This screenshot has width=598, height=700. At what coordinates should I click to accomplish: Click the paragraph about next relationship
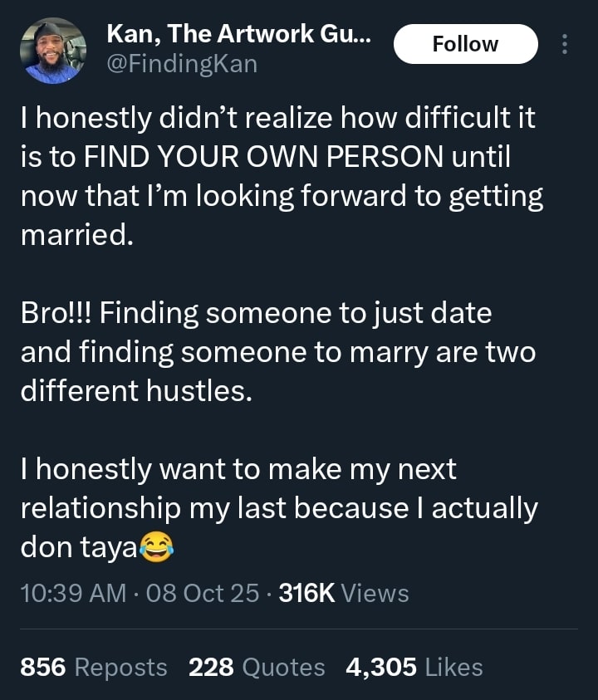[x=277, y=507]
